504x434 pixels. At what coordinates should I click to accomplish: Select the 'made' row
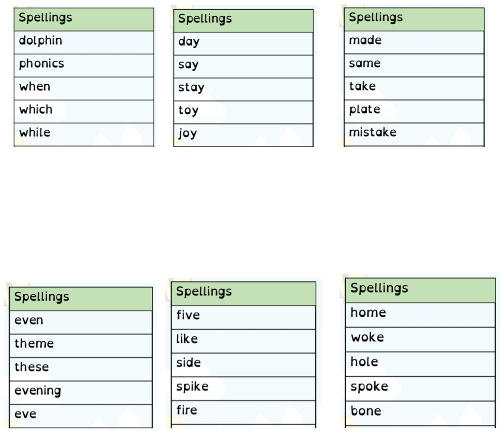(414, 42)
